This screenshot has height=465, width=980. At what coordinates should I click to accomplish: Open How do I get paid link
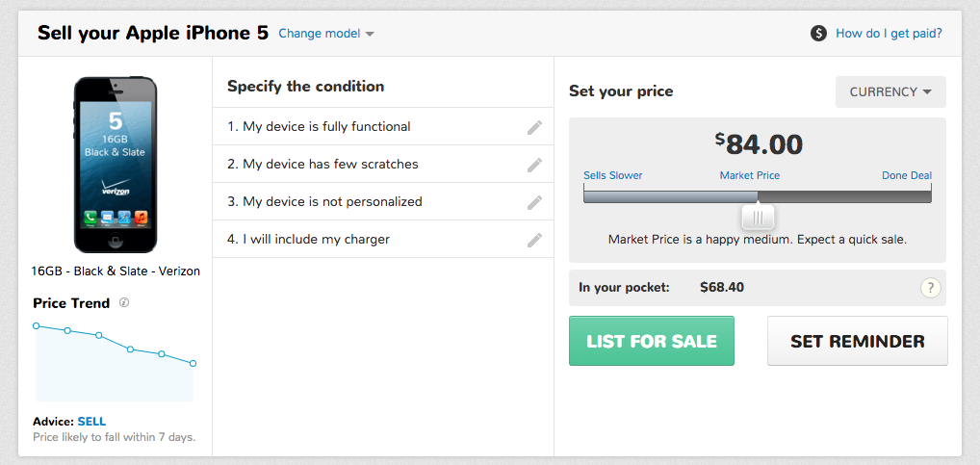click(x=889, y=34)
